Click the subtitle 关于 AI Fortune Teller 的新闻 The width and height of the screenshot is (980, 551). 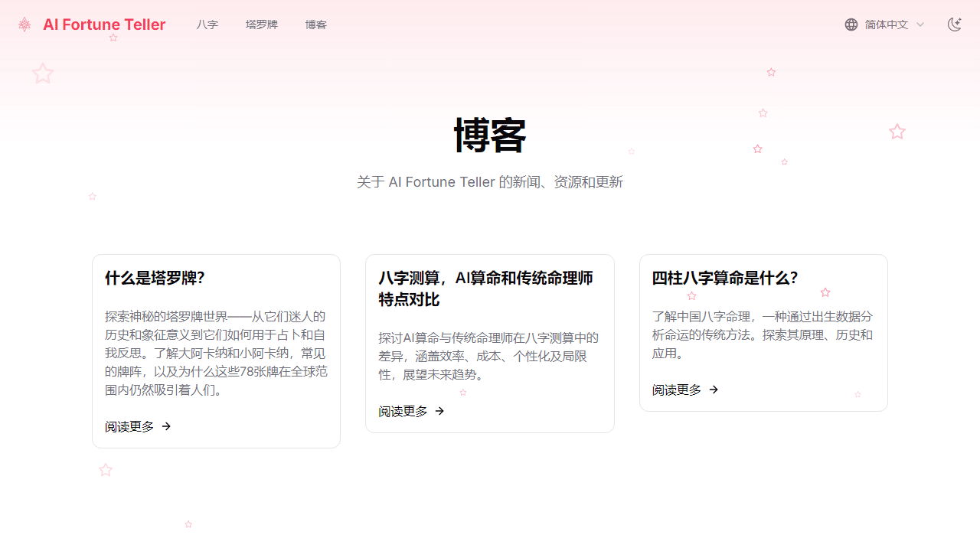490,182
